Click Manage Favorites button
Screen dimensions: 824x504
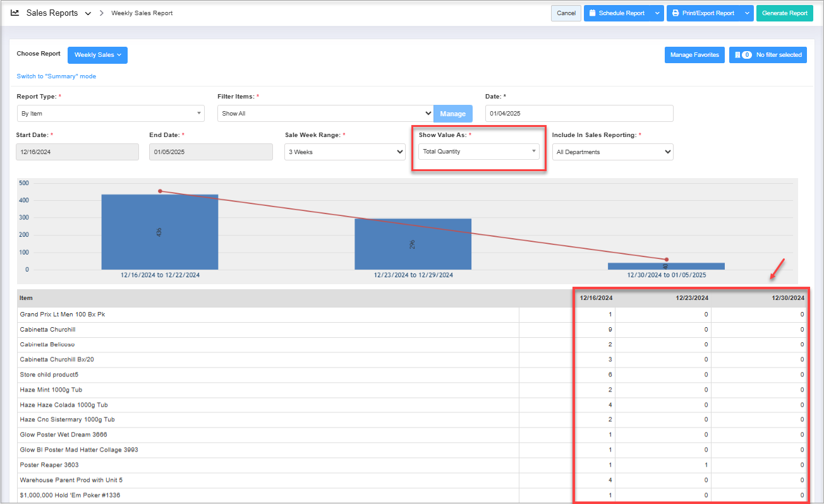pos(694,55)
